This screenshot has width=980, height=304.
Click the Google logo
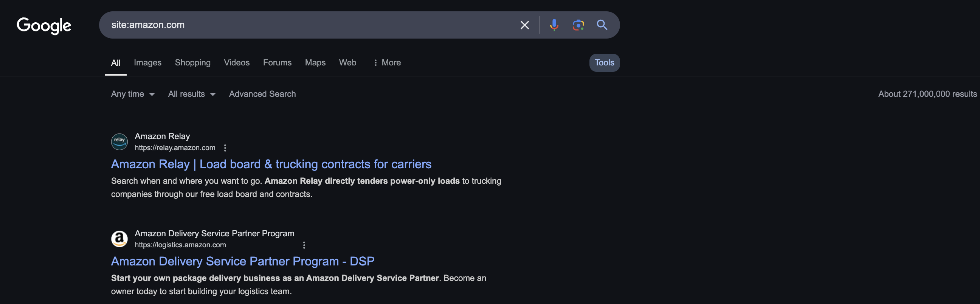[x=44, y=25]
